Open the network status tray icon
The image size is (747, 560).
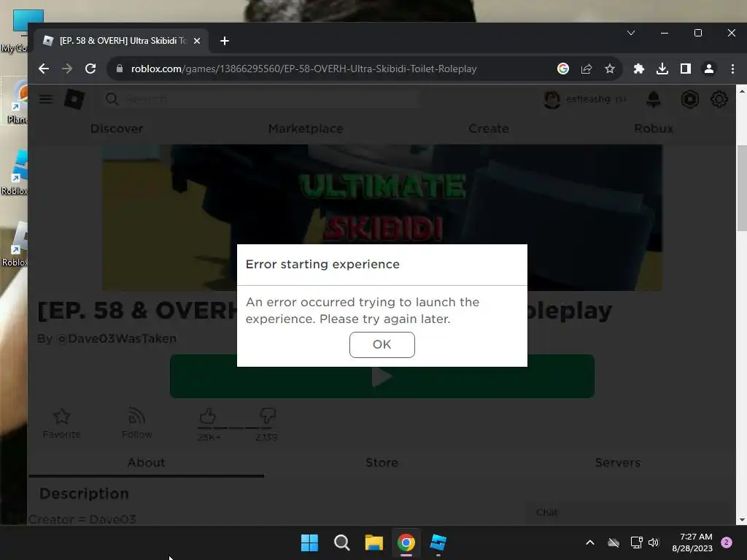coord(636,542)
